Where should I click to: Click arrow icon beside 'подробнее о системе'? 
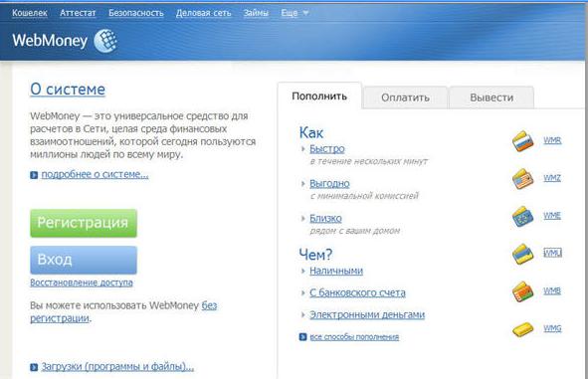[34, 175]
